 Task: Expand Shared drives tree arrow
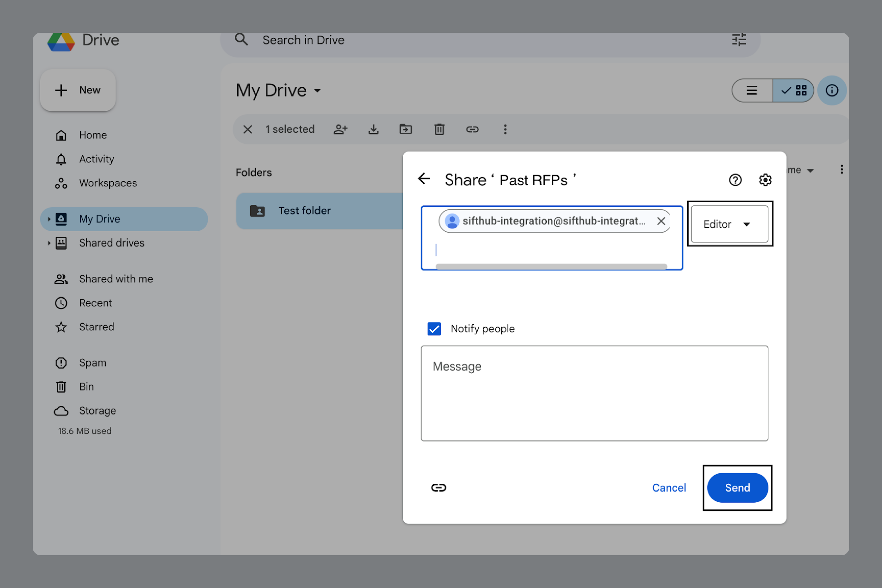49,243
